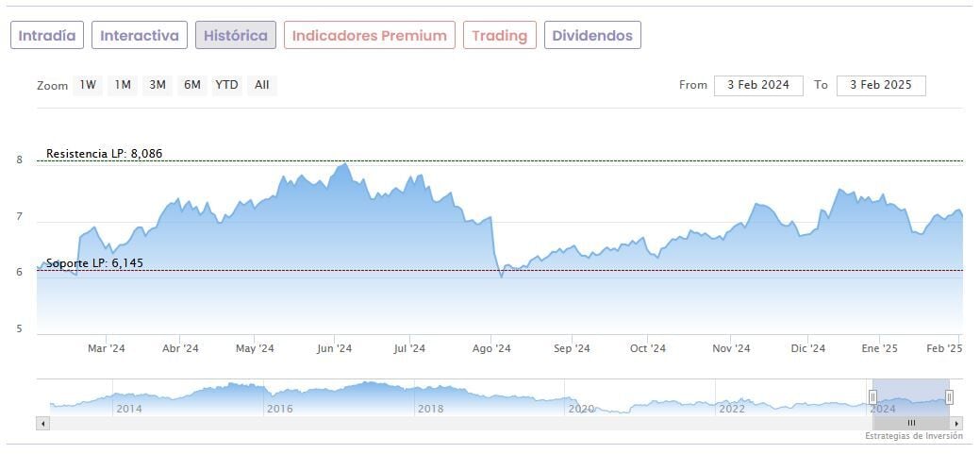The width and height of the screenshot is (980, 454).
Task: Choose the 3M zoom range
Action: click(x=158, y=85)
